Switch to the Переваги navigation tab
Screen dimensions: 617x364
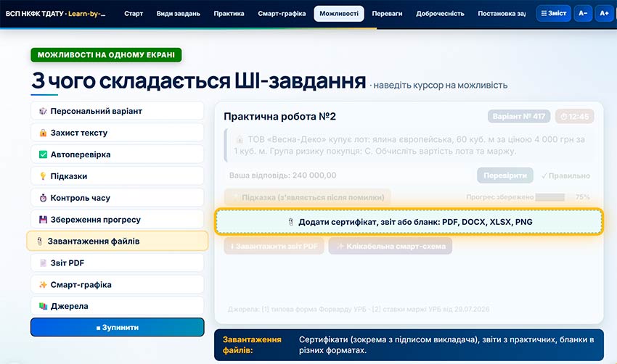click(387, 14)
